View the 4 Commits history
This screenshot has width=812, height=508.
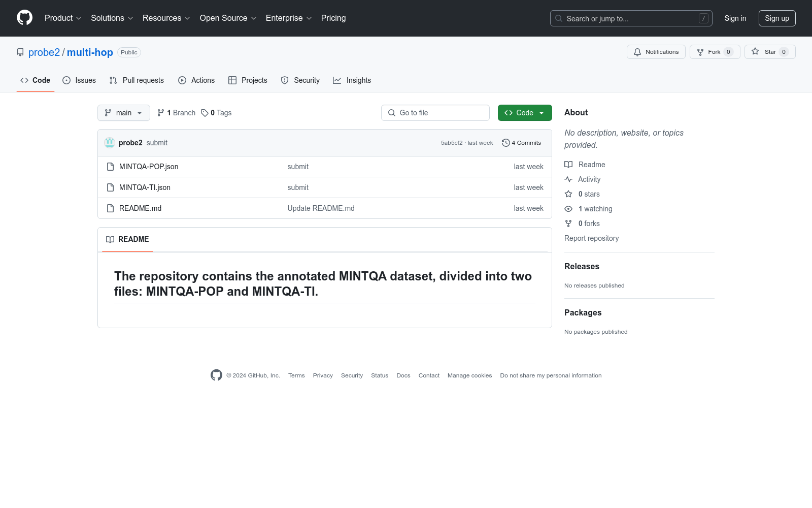pyautogui.click(x=522, y=143)
